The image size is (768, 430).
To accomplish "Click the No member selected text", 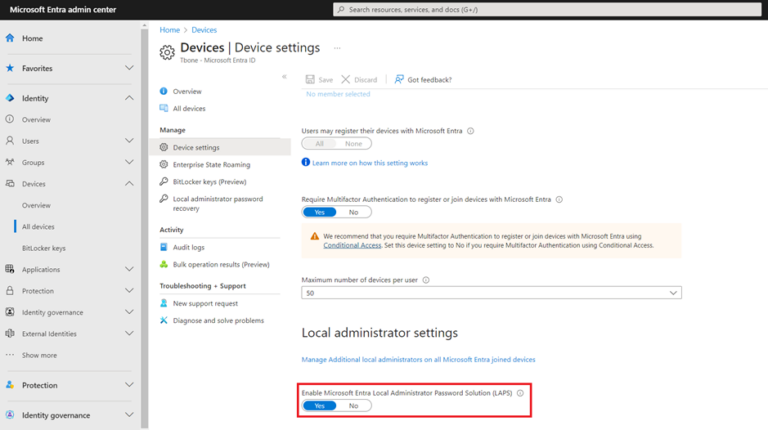I will (x=338, y=94).
